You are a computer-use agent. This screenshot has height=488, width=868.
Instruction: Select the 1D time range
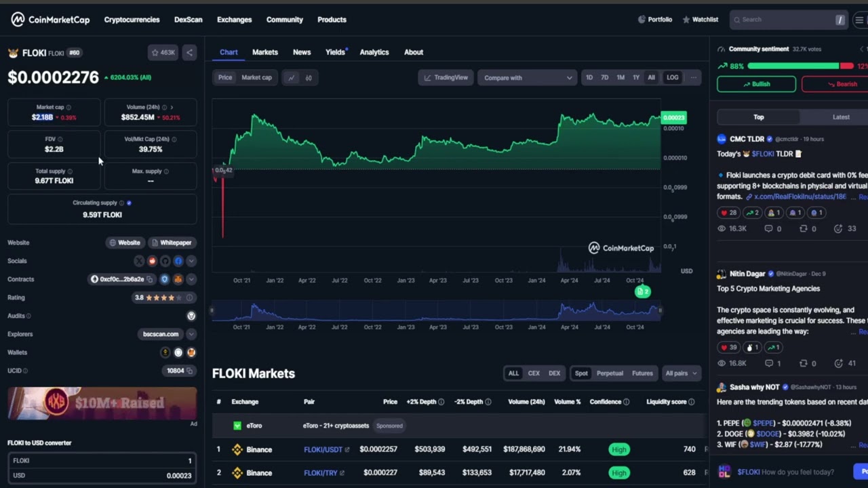pyautogui.click(x=589, y=77)
